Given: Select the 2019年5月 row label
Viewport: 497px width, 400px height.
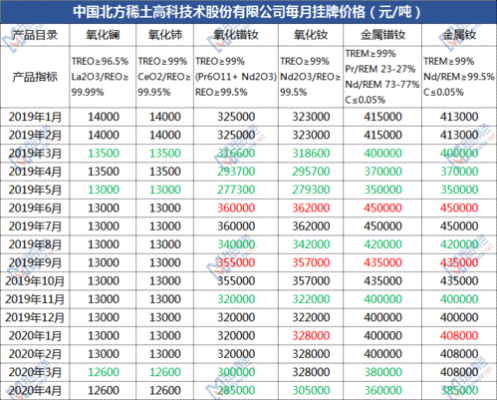Looking at the screenshot, I should 35,190.
